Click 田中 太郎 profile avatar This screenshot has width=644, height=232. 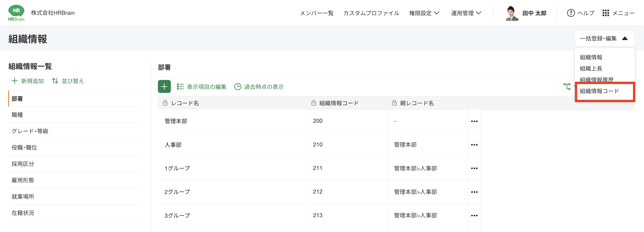[x=511, y=13]
